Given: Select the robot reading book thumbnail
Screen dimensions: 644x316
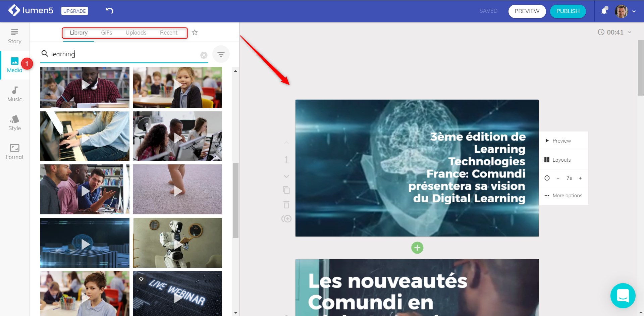Looking at the screenshot, I should tap(177, 243).
